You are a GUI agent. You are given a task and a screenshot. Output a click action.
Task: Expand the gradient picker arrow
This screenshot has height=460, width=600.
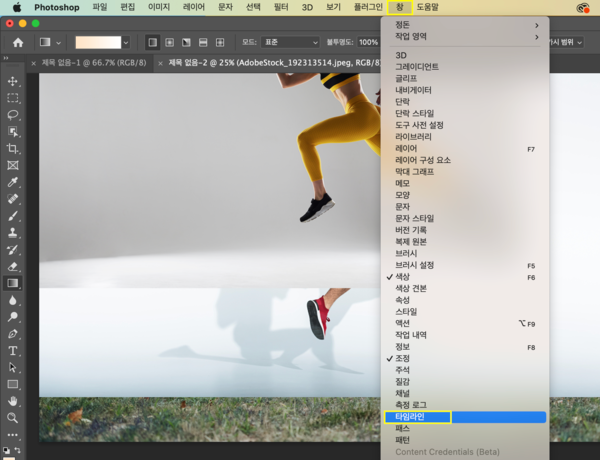click(x=126, y=42)
